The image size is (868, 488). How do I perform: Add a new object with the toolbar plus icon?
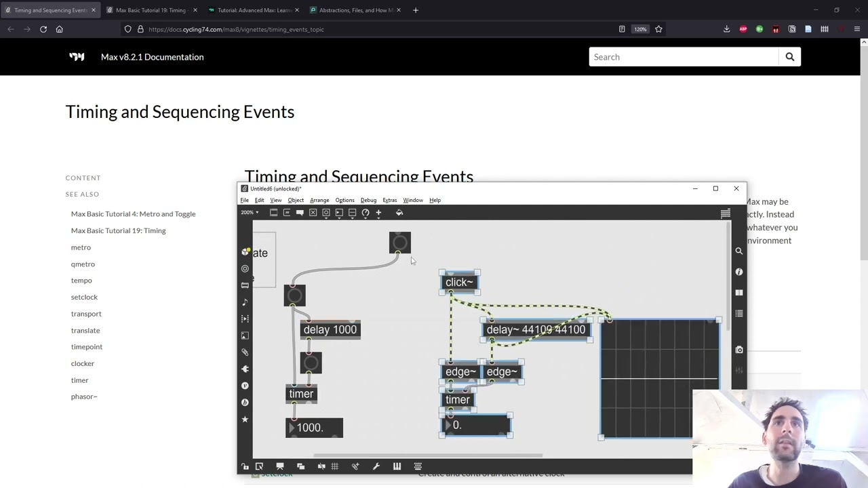(378, 213)
